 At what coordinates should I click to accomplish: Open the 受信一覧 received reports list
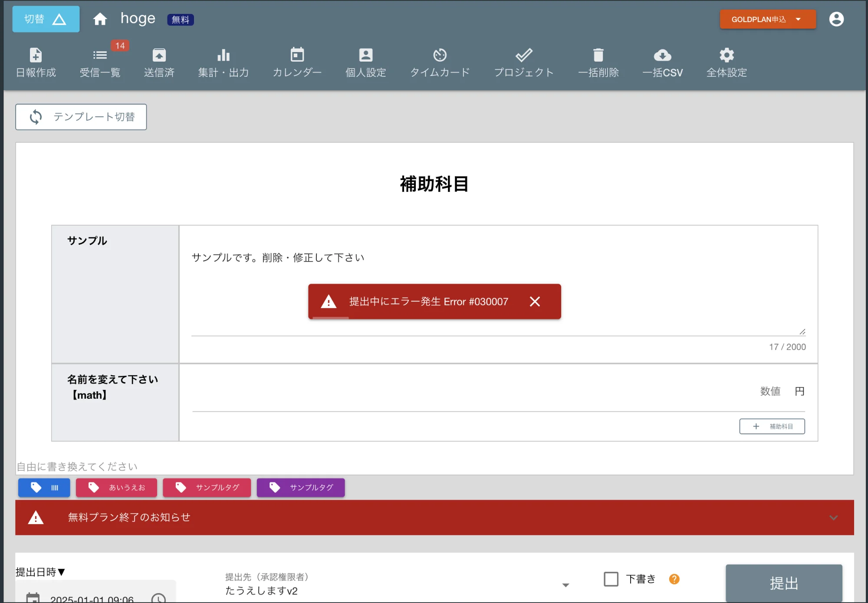[x=99, y=62]
